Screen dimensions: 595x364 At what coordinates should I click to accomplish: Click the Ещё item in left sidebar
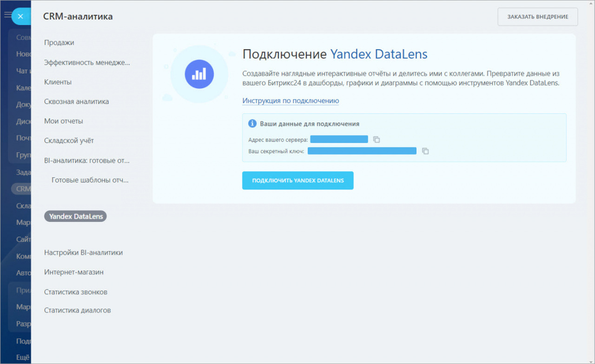[23, 357]
